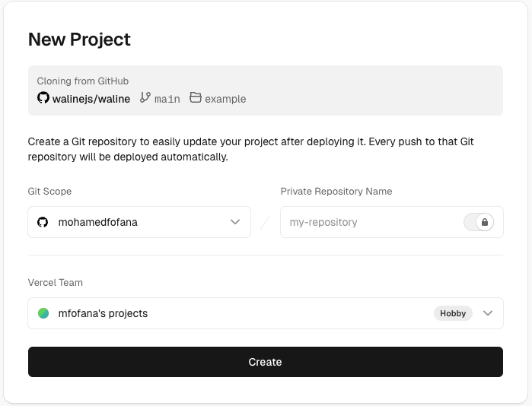The image size is (532, 406).
Task: Expand the Vercel Team chevron arrow
Action: click(488, 313)
